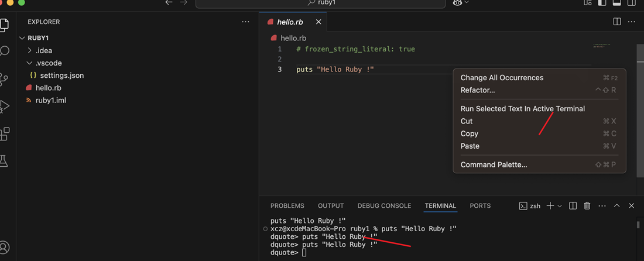Open the Run and Debug view
Viewport: 644px width, 261px height.
pyautogui.click(x=5, y=107)
